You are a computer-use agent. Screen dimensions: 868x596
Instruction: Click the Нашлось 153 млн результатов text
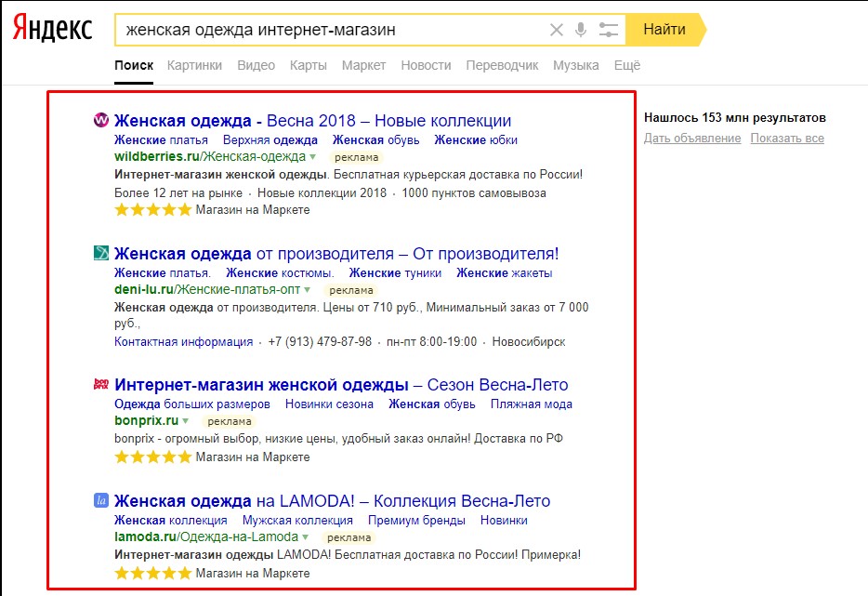click(735, 117)
